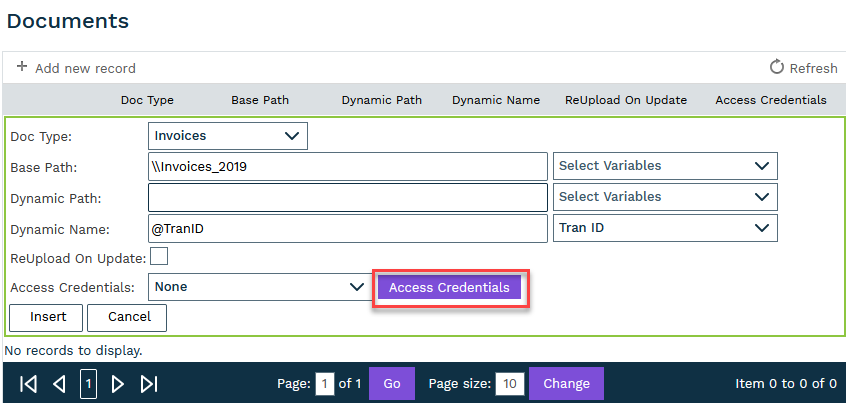The width and height of the screenshot is (846, 403).
Task: Expand the Base Path Select Variables dropdown
Action: click(664, 166)
